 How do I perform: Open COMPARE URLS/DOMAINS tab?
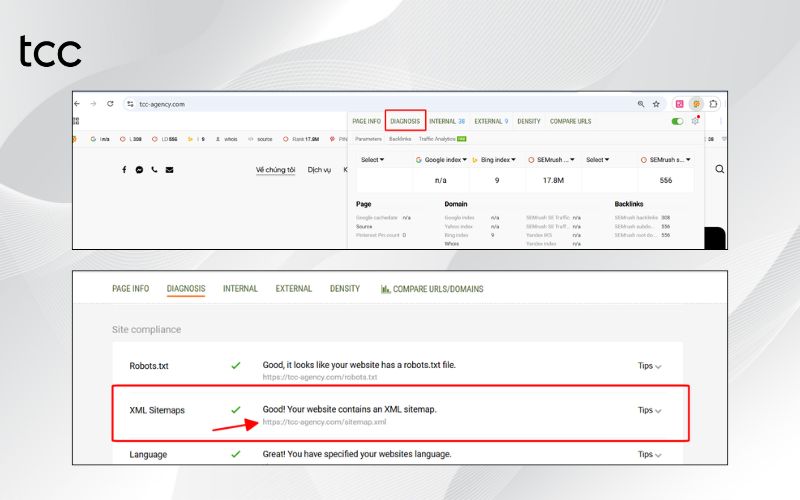pyautogui.click(x=432, y=289)
